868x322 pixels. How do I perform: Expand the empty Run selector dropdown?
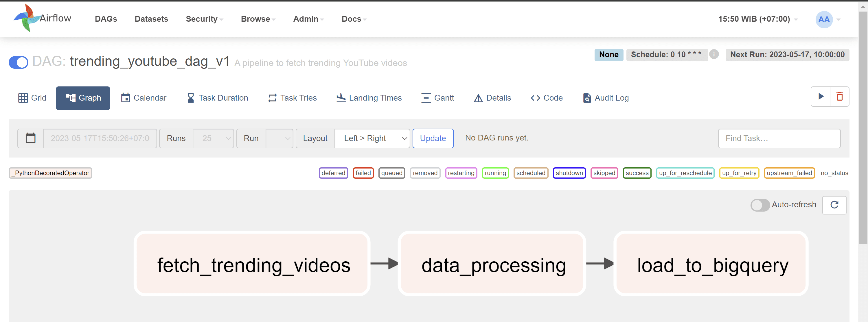[279, 138]
